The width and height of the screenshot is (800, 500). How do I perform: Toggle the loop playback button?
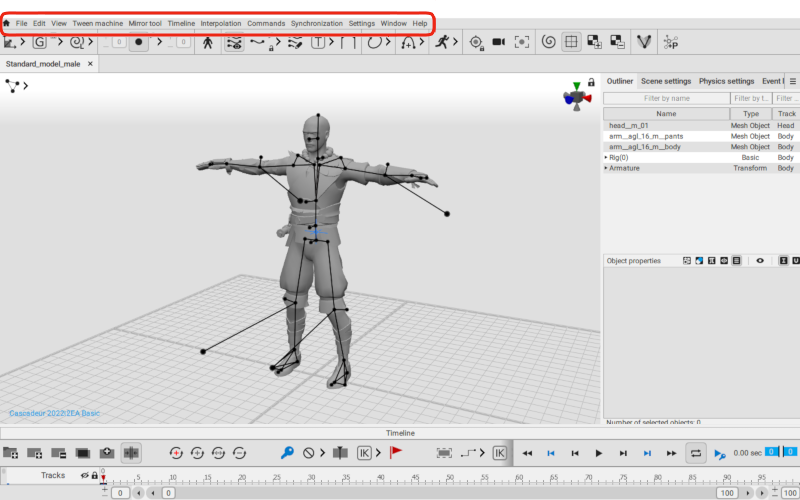(x=696, y=453)
